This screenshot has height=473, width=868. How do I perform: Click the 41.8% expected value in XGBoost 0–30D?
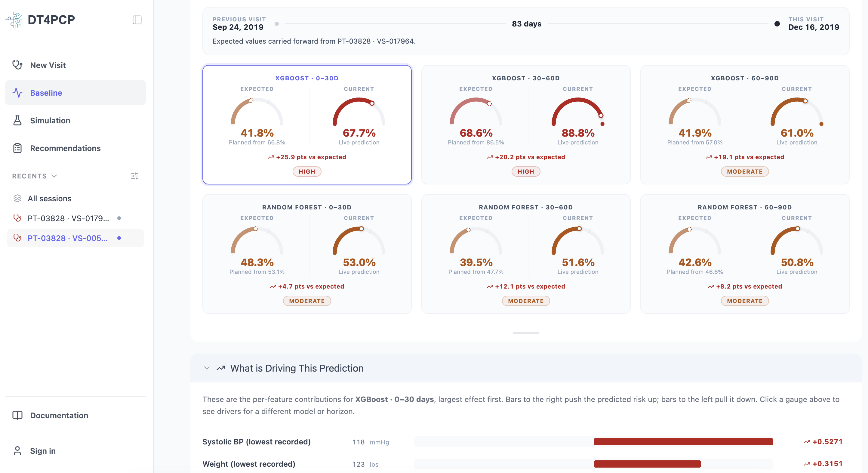coord(257,133)
